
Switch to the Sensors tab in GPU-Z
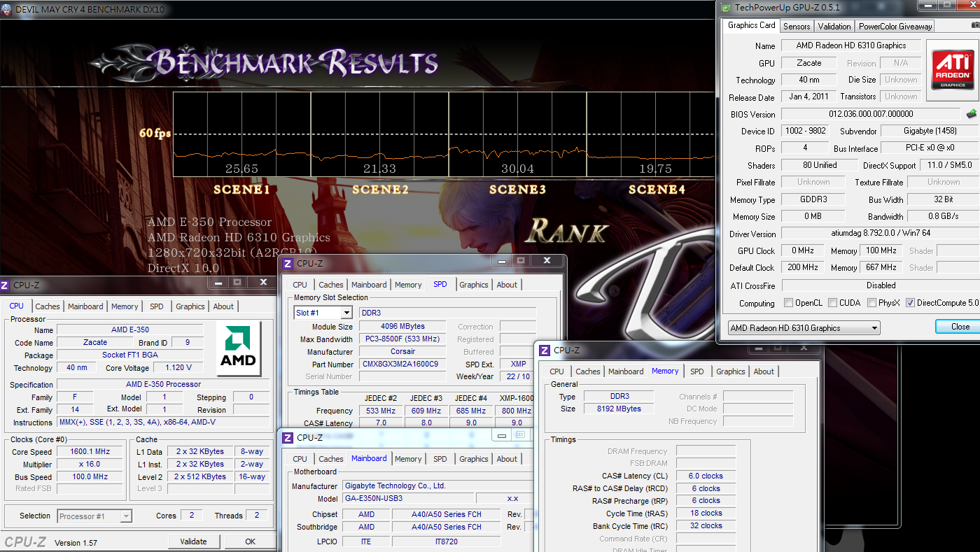coord(797,26)
